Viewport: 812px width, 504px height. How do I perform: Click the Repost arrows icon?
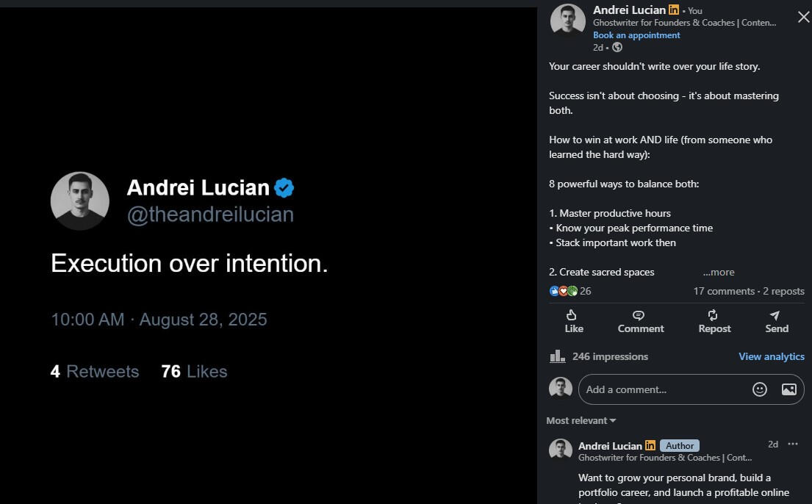(x=713, y=316)
